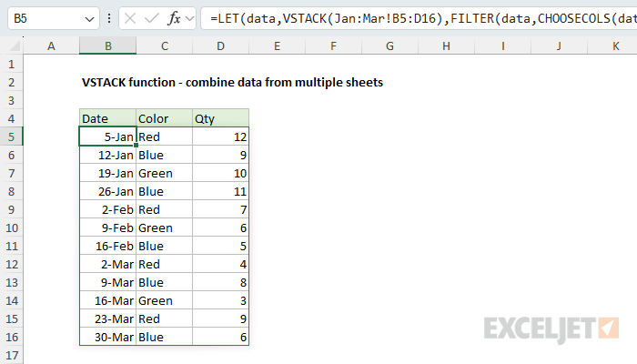Click 'Blue' in the 30-Mar row

[x=164, y=337]
